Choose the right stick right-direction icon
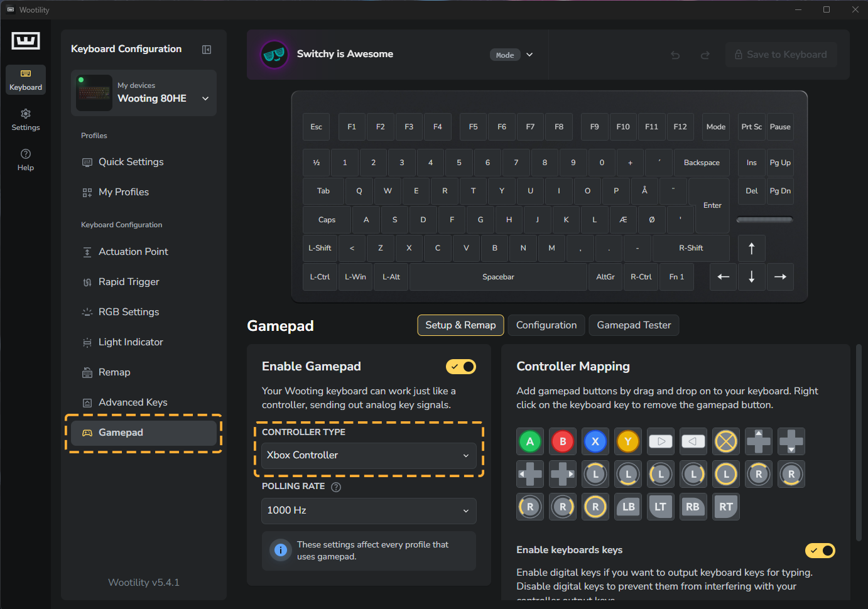The image size is (868, 609). click(563, 507)
